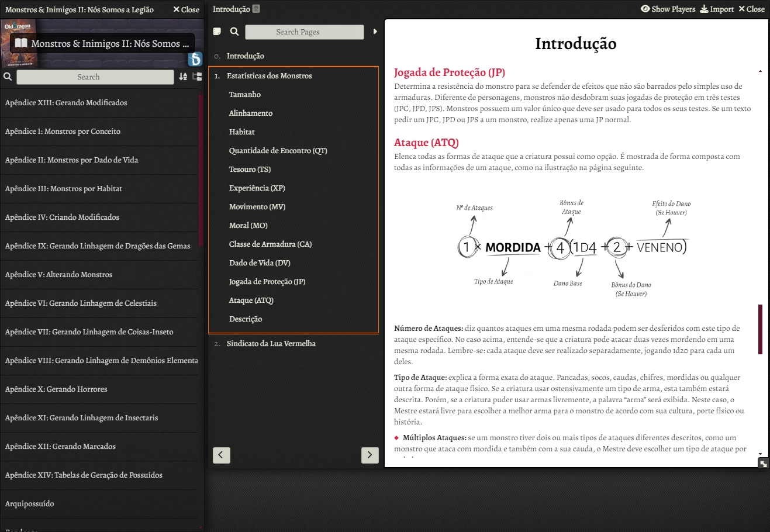Click the Search Pages input field

click(x=305, y=32)
